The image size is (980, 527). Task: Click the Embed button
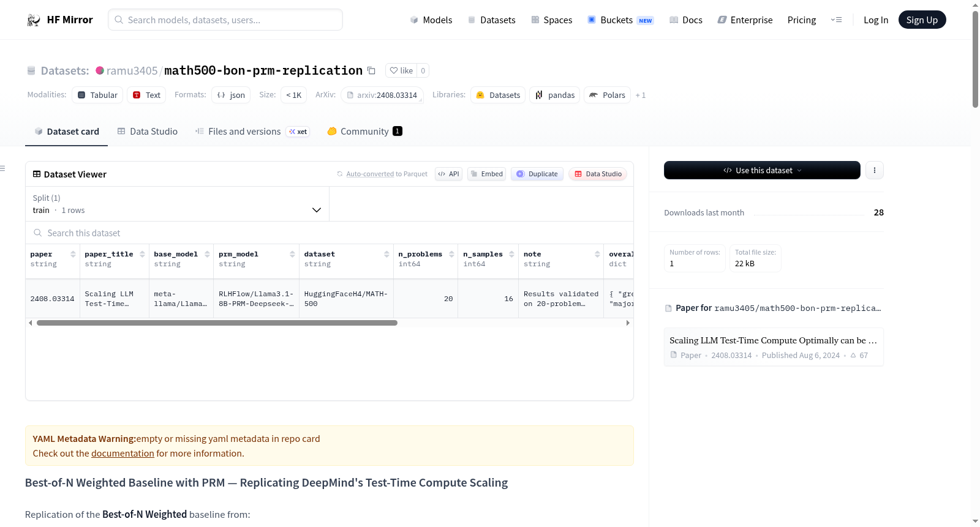(487, 174)
